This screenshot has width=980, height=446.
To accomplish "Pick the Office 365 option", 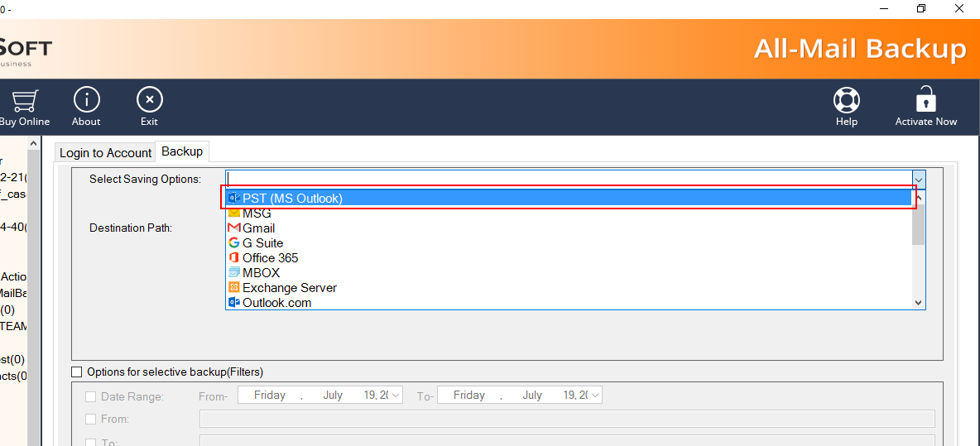I will (270, 258).
